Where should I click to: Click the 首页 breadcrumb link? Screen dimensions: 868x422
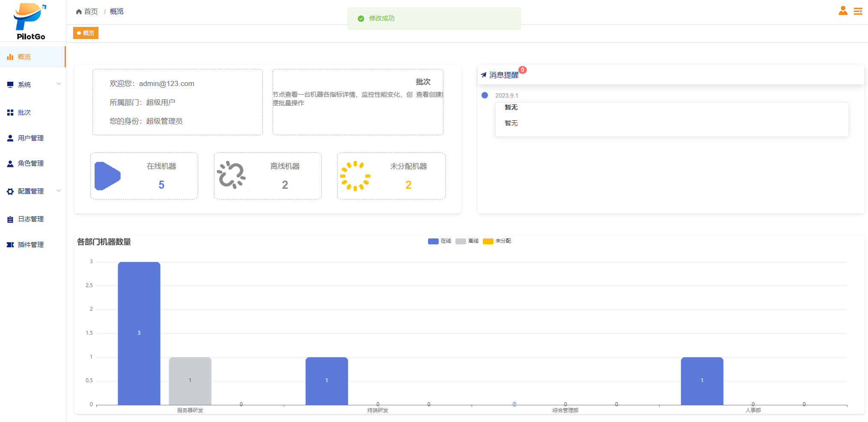(91, 12)
